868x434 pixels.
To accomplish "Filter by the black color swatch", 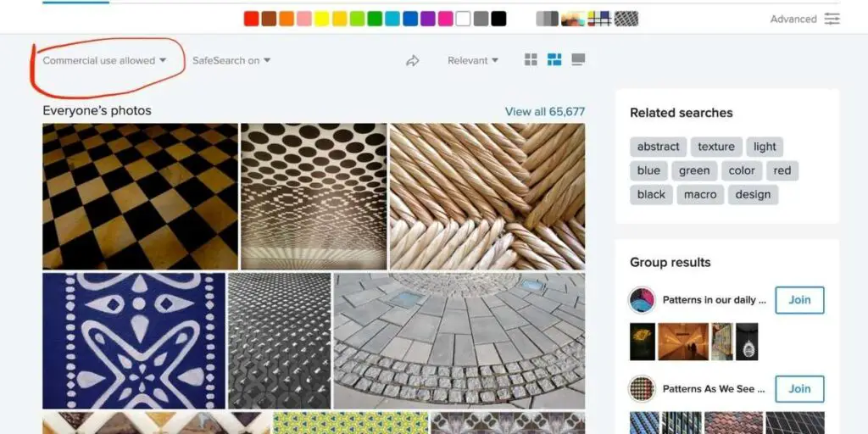I will click(498, 19).
